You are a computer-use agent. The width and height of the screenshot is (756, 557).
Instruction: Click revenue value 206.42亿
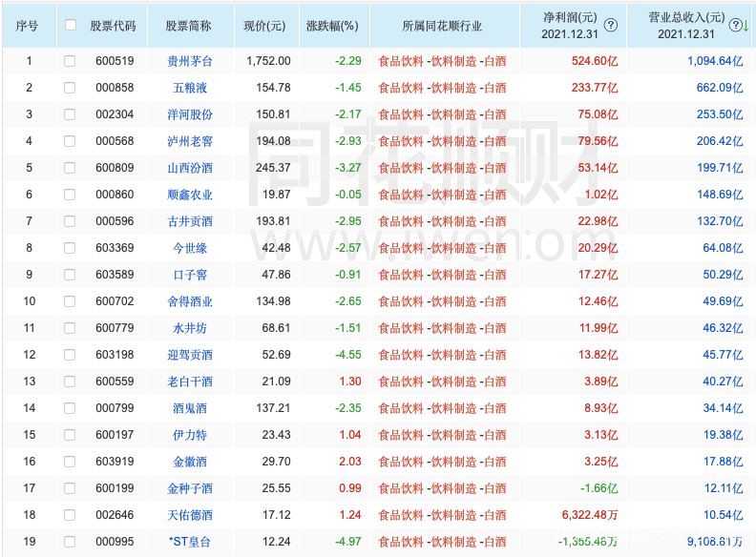(720, 141)
